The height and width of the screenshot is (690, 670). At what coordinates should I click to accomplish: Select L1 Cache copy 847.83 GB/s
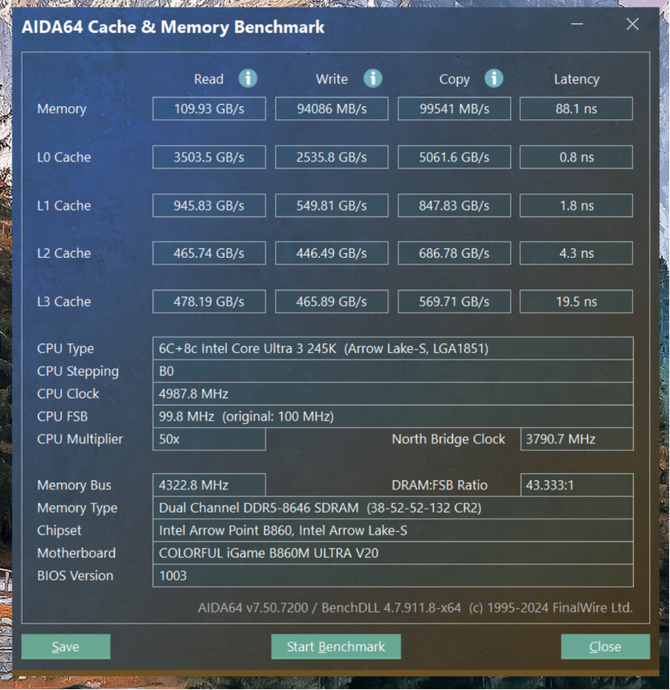pyautogui.click(x=454, y=206)
